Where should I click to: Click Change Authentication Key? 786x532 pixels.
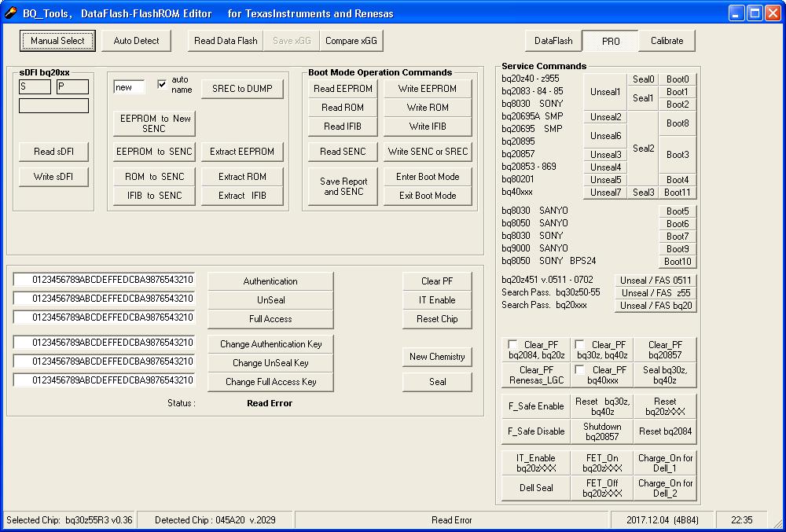click(270, 344)
